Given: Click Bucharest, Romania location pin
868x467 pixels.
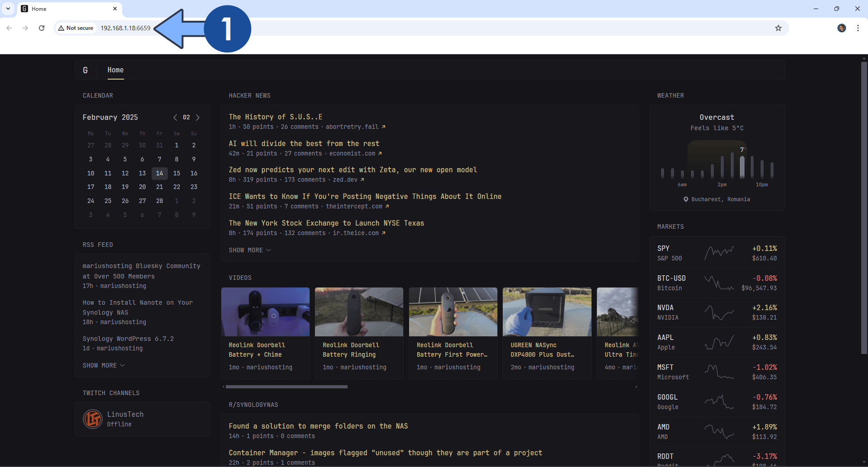Looking at the screenshot, I should tap(686, 199).
